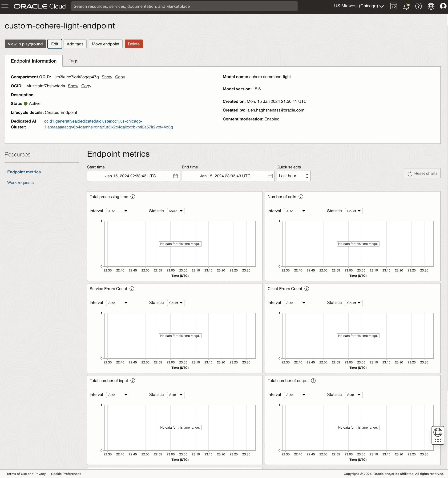Click the Reset charts button
This screenshot has width=448, height=478.
click(422, 173)
